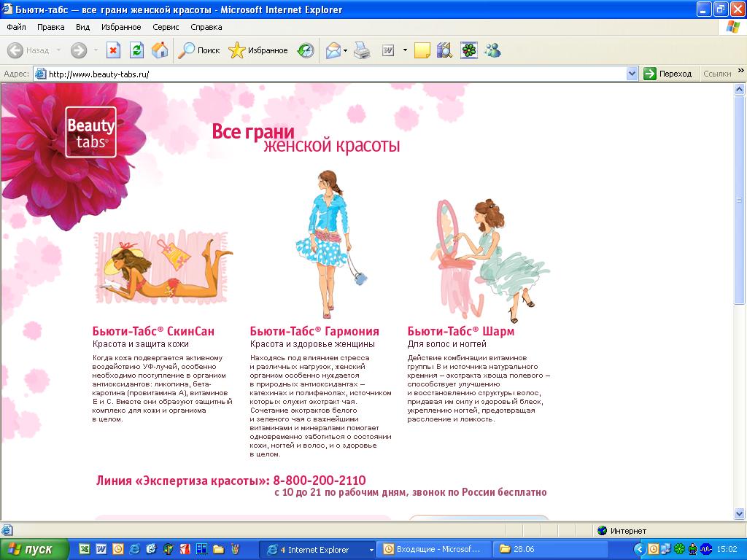Click the Переход (Go) button
This screenshot has width=747, height=560.
[x=667, y=74]
